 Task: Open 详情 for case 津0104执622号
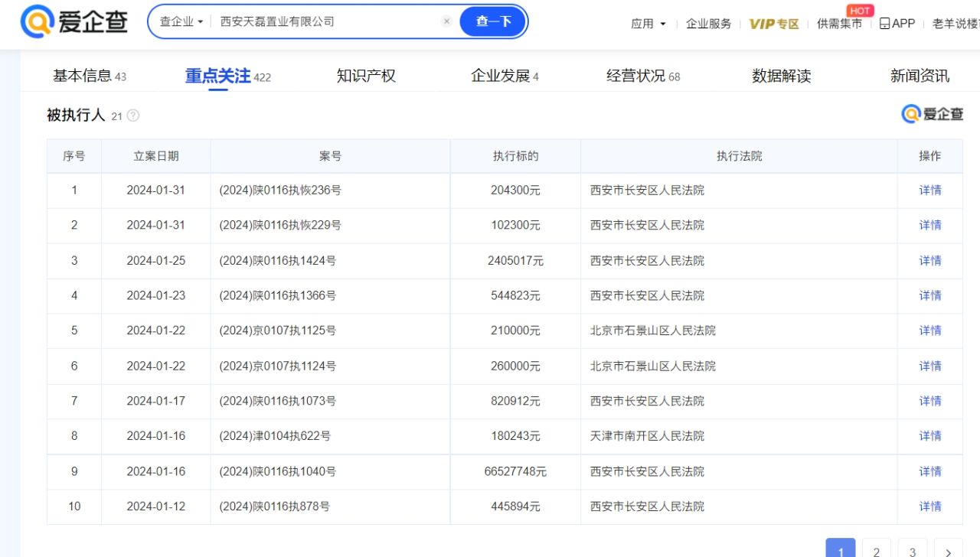pos(930,437)
